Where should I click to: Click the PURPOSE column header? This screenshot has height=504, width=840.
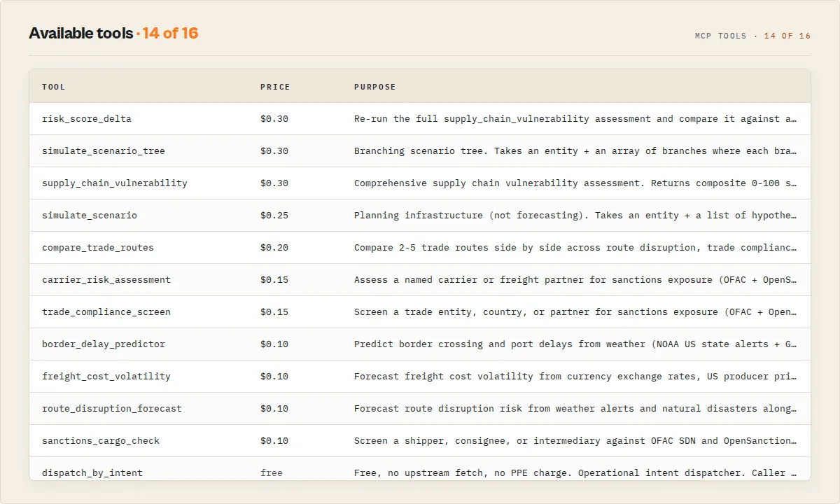[x=375, y=87]
